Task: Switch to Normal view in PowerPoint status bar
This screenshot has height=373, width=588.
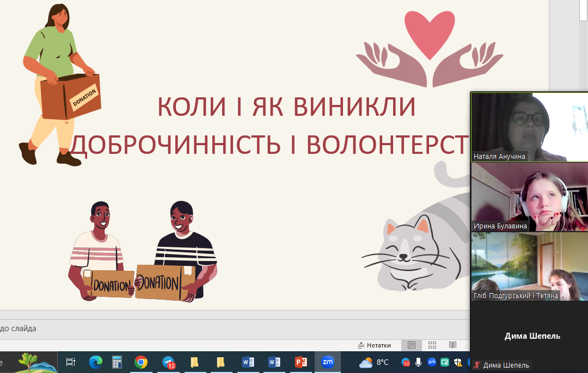Action: point(412,345)
